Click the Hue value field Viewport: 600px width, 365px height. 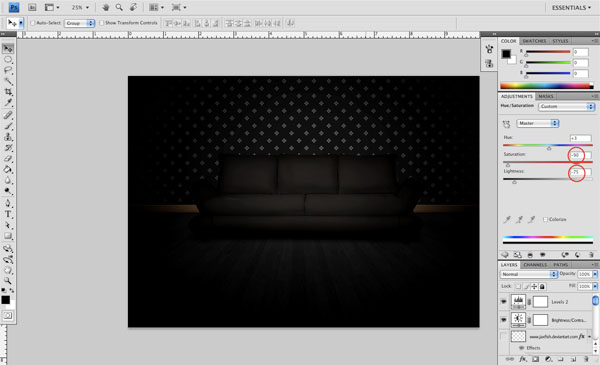tap(580, 138)
